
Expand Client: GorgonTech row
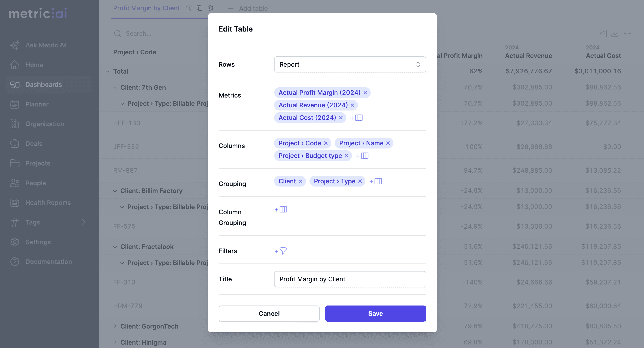click(115, 326)
